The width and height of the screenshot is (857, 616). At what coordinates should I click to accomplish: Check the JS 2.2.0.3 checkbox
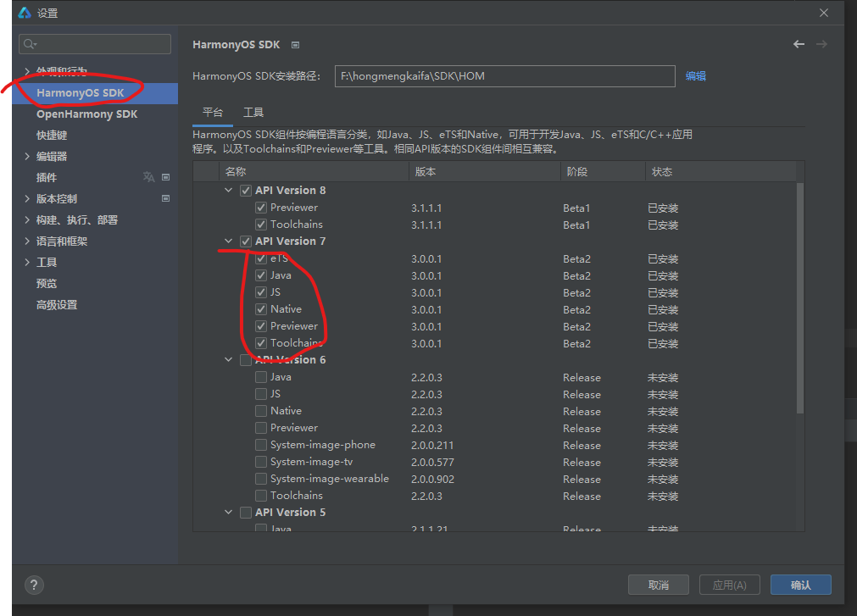pos(261,394)
